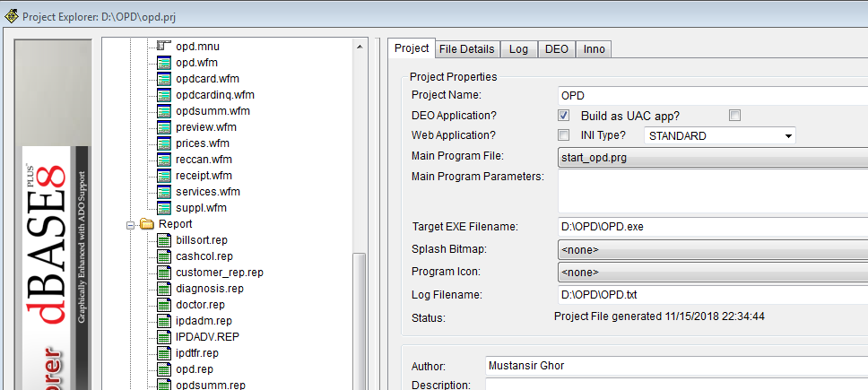Enable the Web Application checkbox
This screenshot has width=868, height=390.
563,135
